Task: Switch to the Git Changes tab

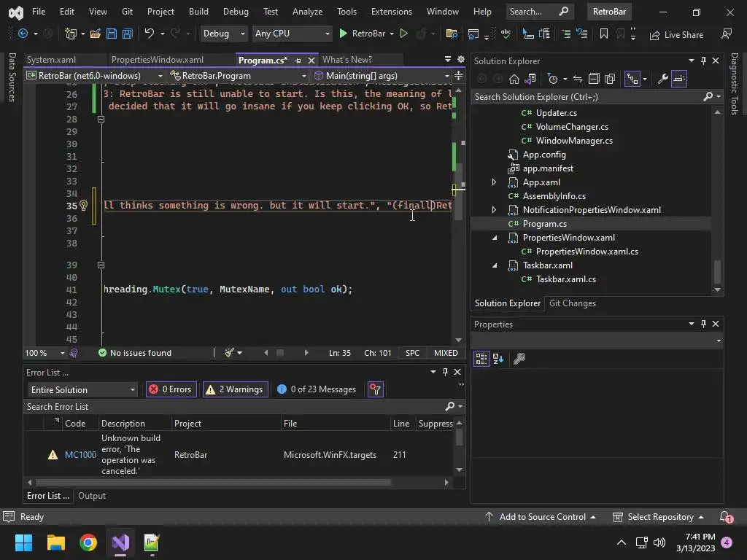Action: point(572,303)
